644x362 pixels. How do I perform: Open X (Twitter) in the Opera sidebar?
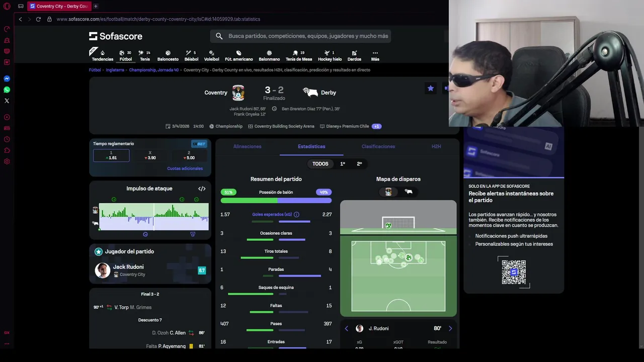pos(7,101)
